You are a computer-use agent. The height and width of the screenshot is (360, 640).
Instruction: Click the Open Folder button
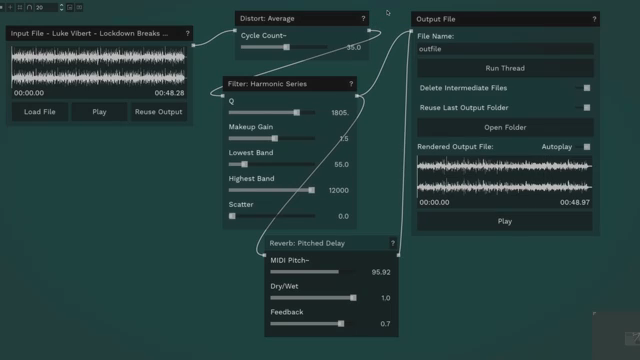505,127
